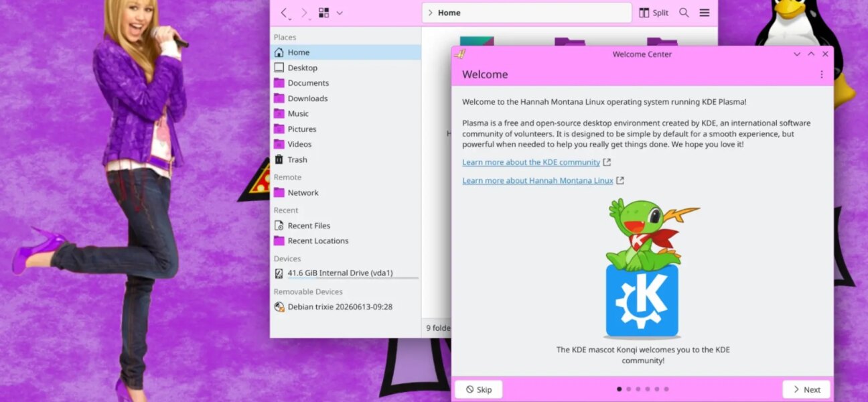Open the hamburger menu in Dolphin
Viewport: 868px width, 402px height.
point(705,13)
